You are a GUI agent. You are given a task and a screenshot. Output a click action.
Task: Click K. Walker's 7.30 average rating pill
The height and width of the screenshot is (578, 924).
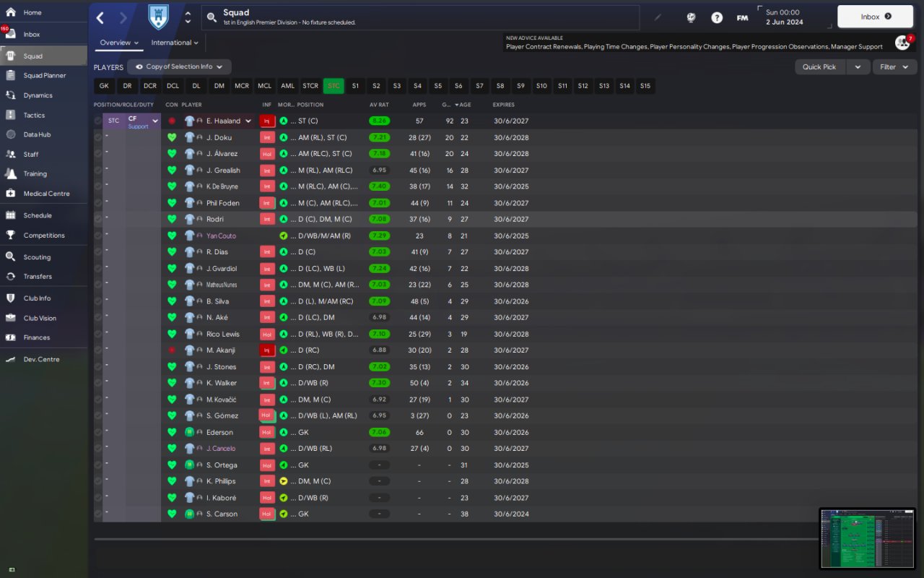pos(380,383)
